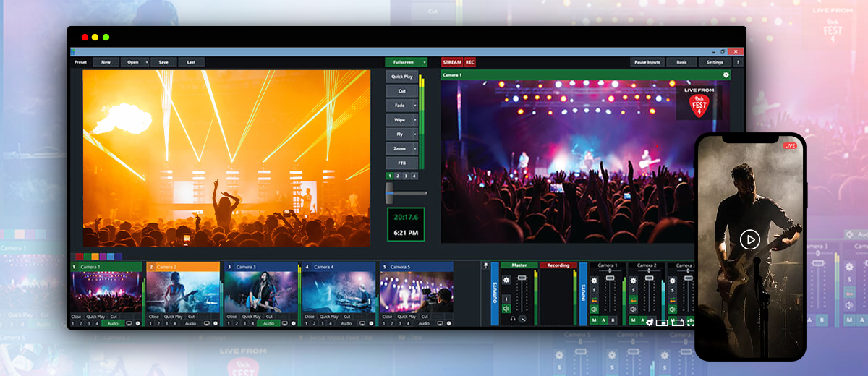
Task: Click the round settings icon under Camera 3 input
Action: [x=294, y=323]
